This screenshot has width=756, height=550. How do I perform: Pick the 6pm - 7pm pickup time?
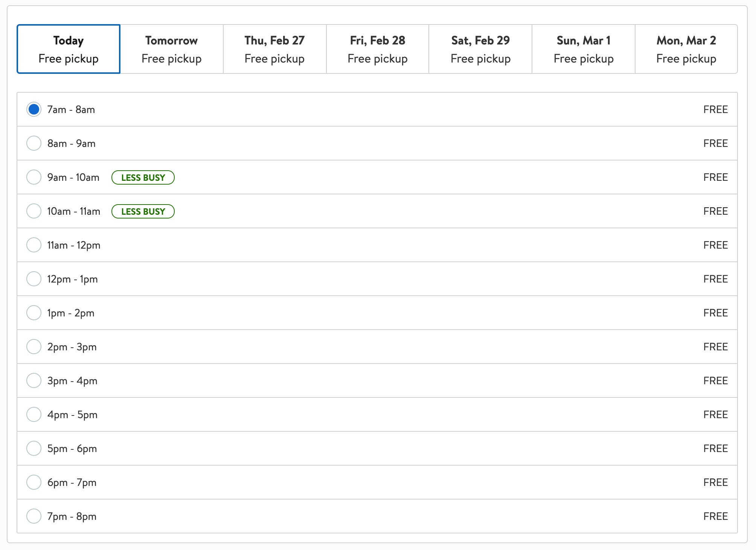34,483
